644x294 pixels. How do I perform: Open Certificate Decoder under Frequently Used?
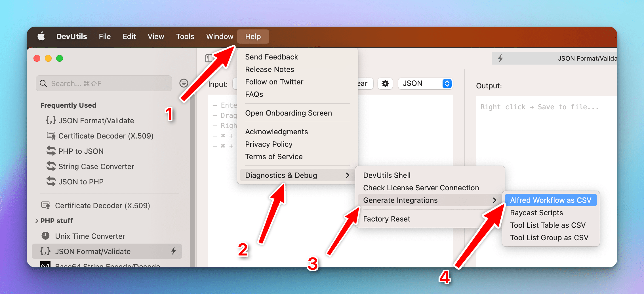pyautogui.click(x=106, y=136)
